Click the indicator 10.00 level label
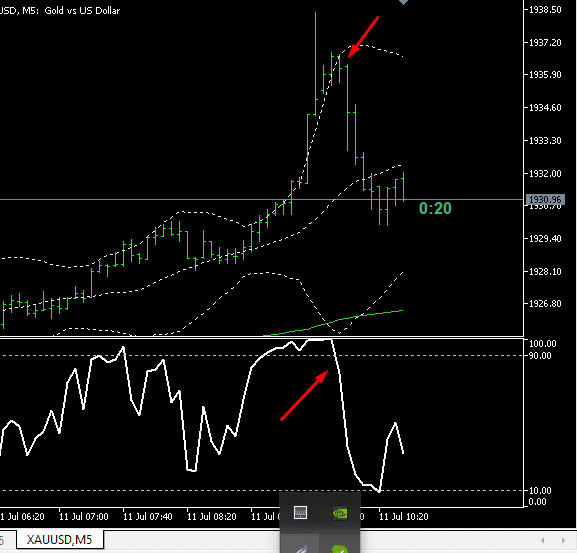The image size is (577, 553). point(540,490)
